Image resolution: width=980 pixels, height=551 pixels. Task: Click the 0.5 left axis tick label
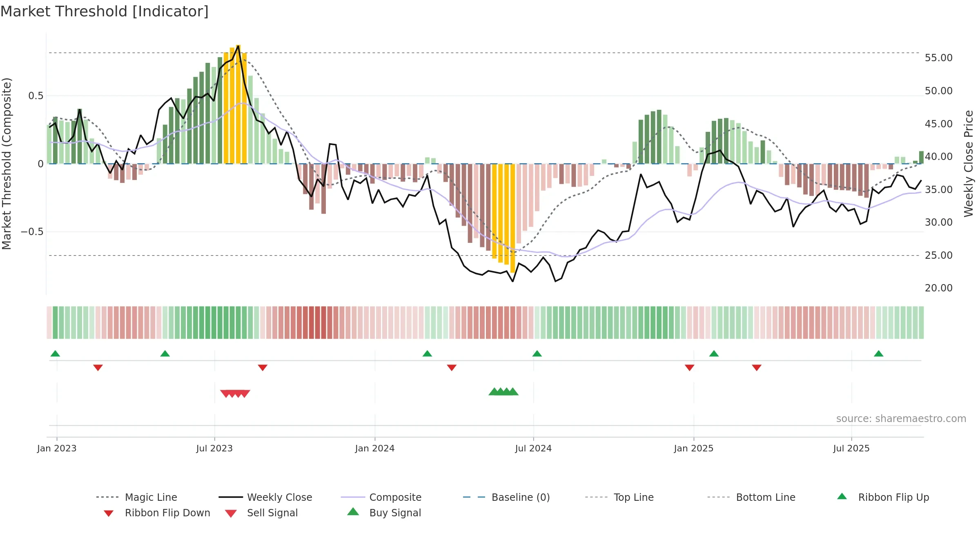click(x=36, y=96)
